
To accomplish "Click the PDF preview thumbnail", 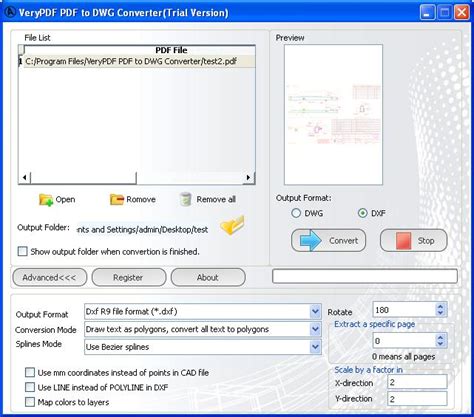I will click(333, 115).
